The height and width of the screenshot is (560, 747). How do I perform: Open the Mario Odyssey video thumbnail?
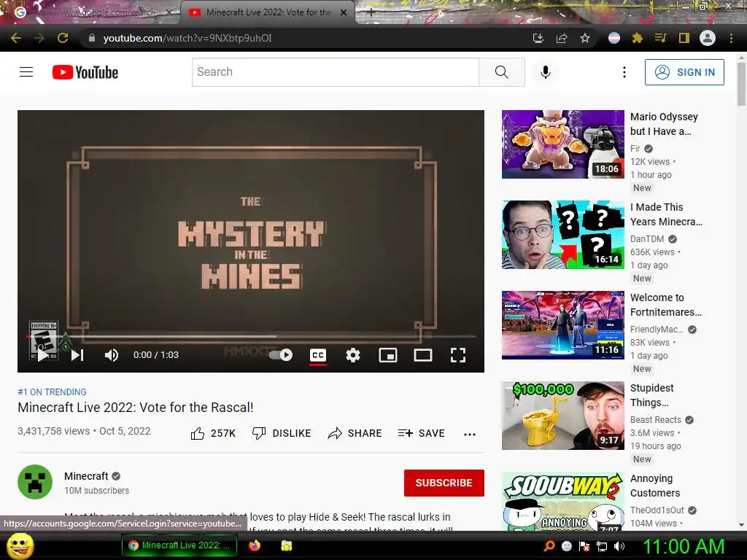point(562,144)
